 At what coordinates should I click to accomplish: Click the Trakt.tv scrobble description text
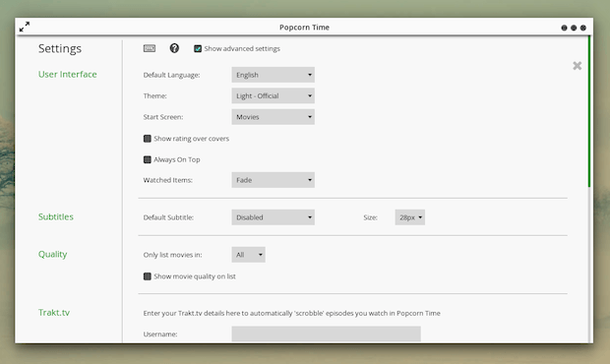(292, 313)
